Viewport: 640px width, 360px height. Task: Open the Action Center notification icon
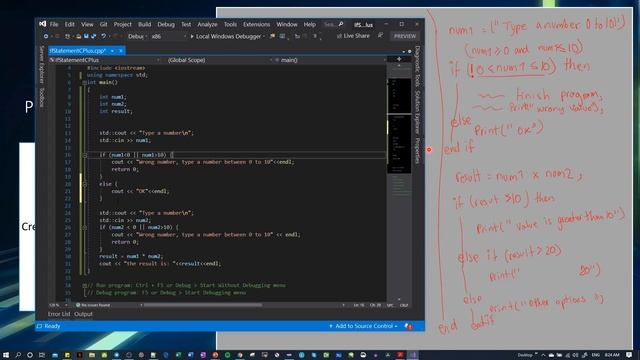pos(629,355)
